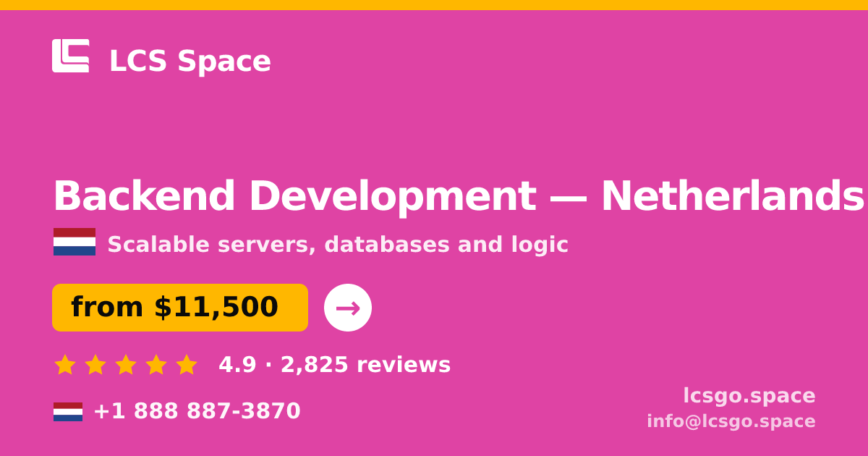The image size is (868, 456).
Task: Click the white arrow circle button
Action: tap(348, 308)
